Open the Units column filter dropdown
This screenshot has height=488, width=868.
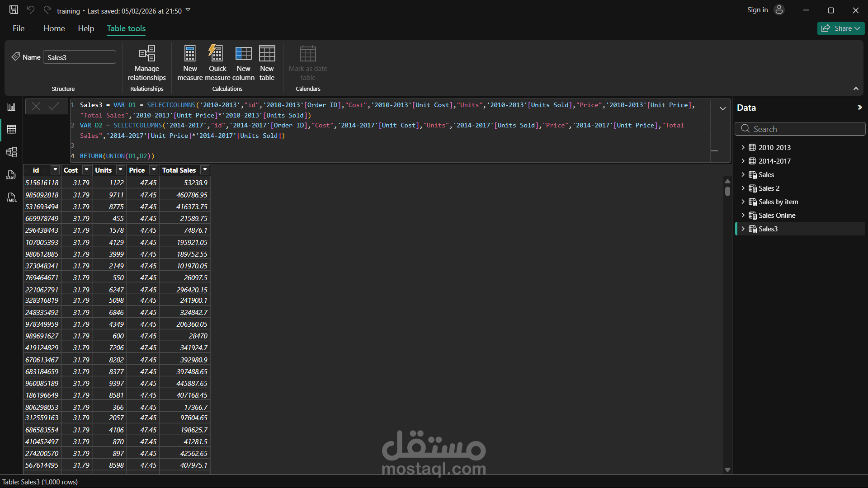pos(120,170)
